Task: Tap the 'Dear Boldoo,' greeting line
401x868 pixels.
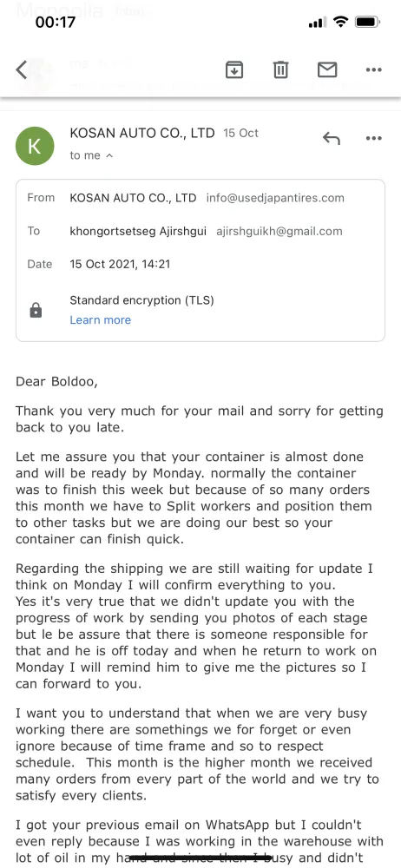Action: (56, 382)
